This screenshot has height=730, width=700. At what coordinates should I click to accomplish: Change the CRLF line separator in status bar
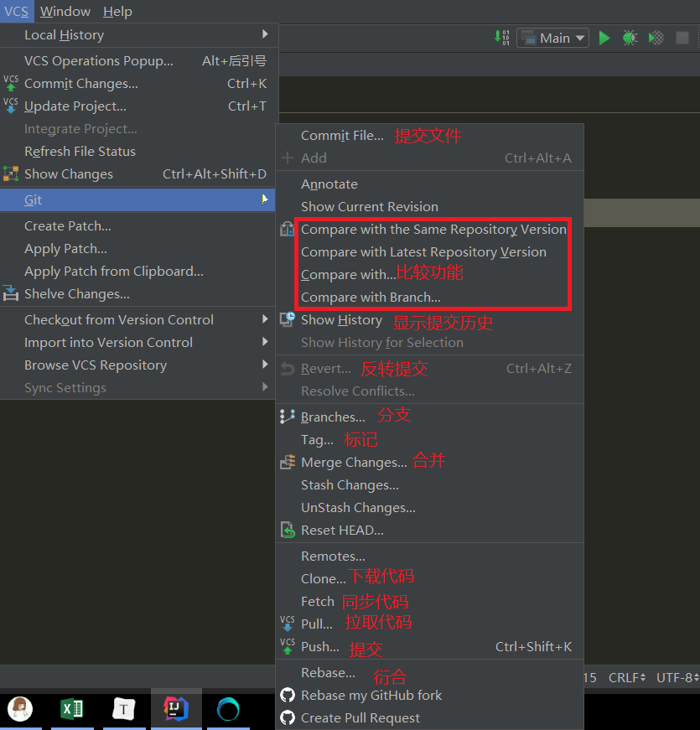coord(626,677)
